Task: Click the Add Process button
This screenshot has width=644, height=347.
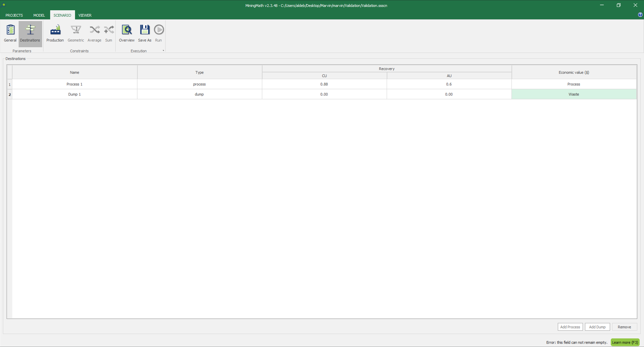Action: [x=570, y=327]
